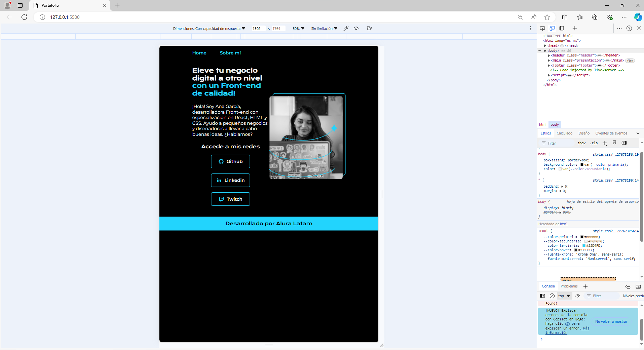Click Sobre mí navigation link
644x350 pixels.
coord(230,53)
